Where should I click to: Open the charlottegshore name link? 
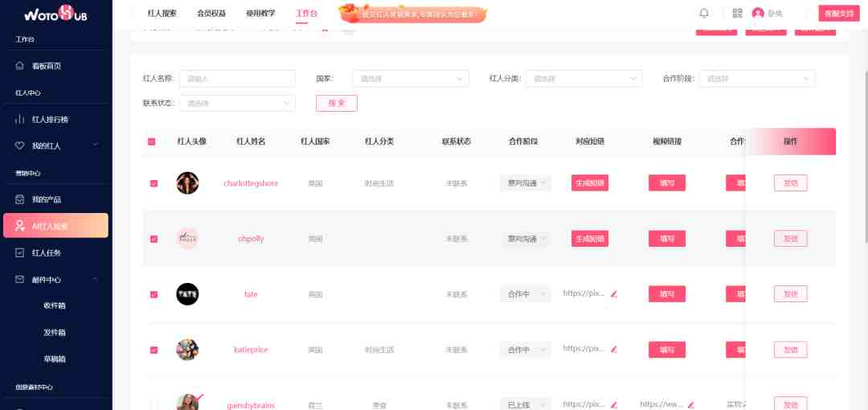tap(251, 183)
